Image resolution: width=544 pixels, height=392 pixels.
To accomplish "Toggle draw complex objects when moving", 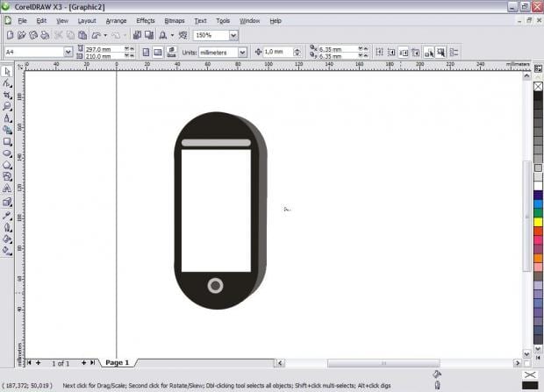I will [429, 53].
